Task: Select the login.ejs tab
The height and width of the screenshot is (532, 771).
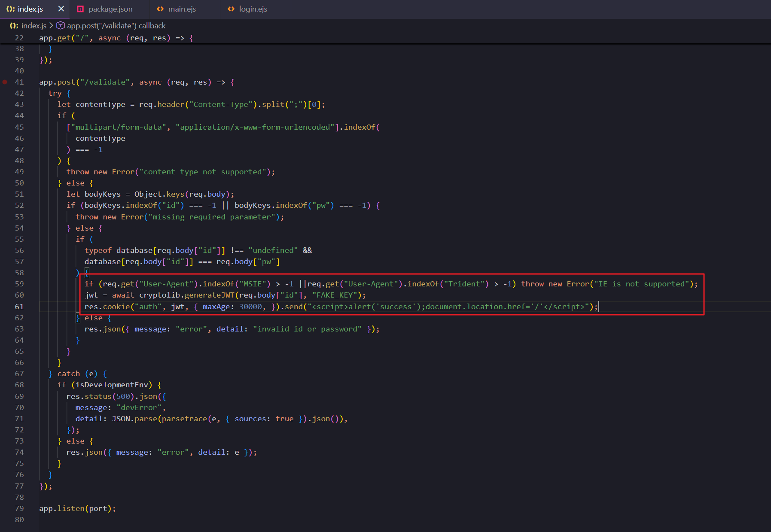Action: pyautogui.click(x=253, y=9)
